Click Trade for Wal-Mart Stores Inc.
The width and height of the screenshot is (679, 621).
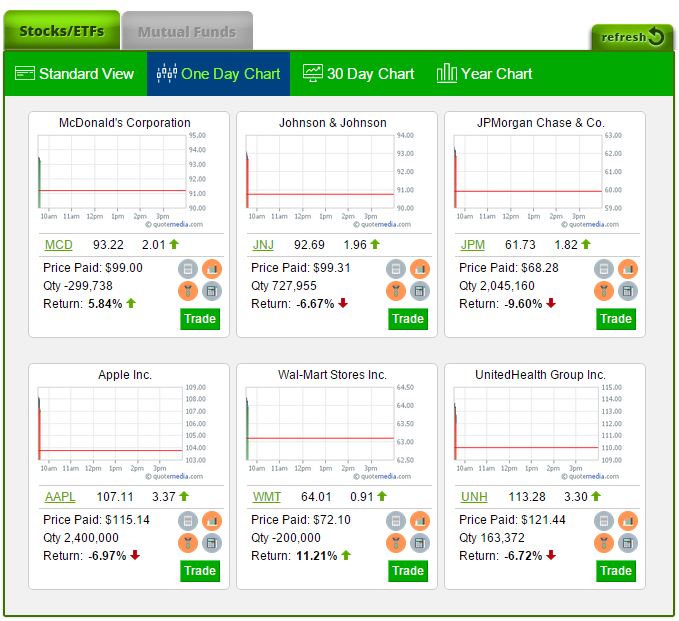tap(407, 571)
